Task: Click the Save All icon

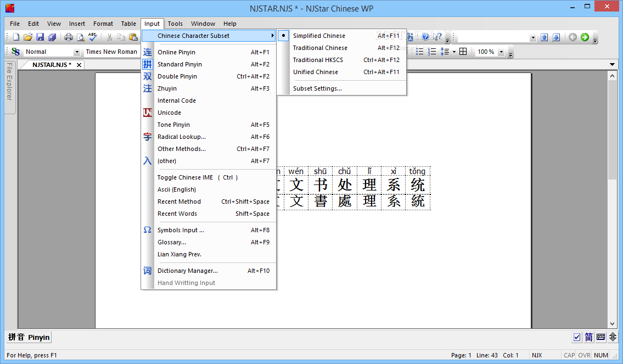Action: (52, 37)
